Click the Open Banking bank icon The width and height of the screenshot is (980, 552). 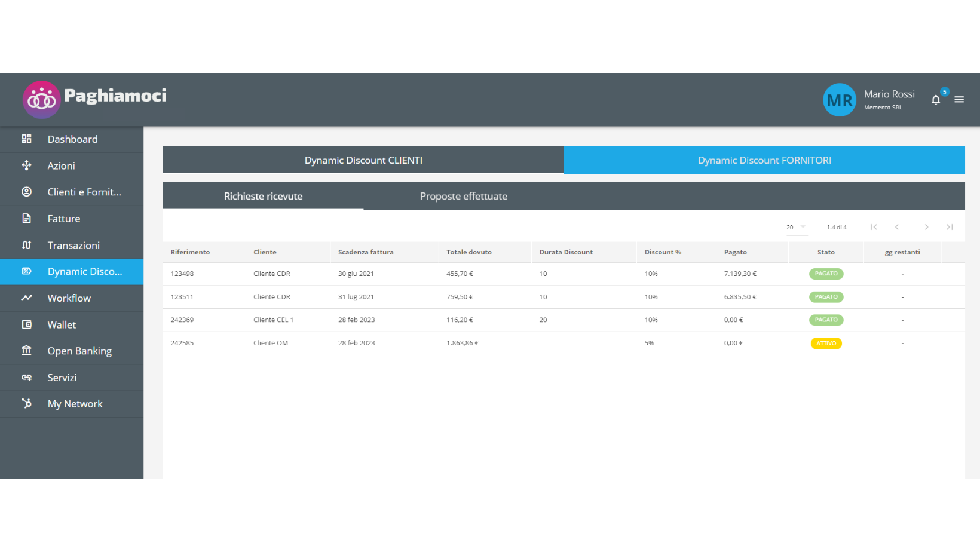[26, 351]
